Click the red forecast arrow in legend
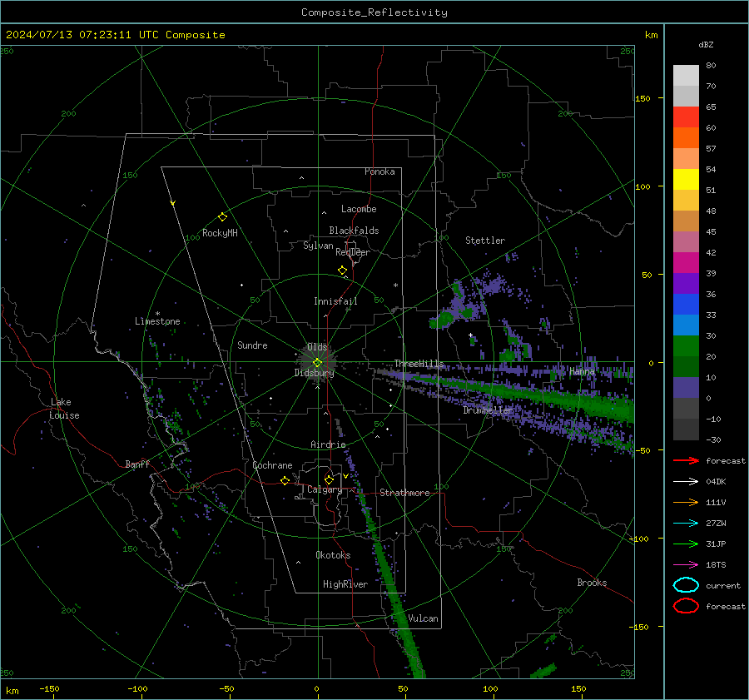The height and width of the screenshot is (700, 749). click(x=686, y=460)
